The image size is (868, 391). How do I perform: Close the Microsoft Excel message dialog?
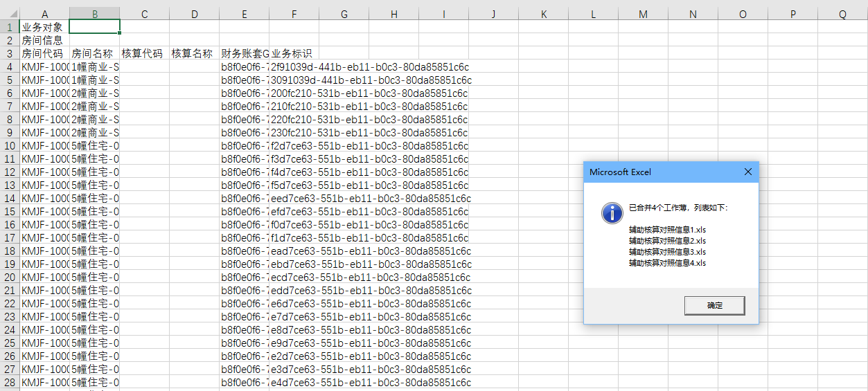coord(748,172)
